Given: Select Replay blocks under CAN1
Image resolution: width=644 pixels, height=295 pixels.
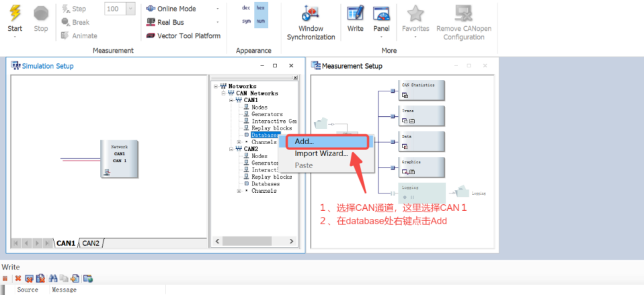Looking at the screenshot, I should 272,128.
